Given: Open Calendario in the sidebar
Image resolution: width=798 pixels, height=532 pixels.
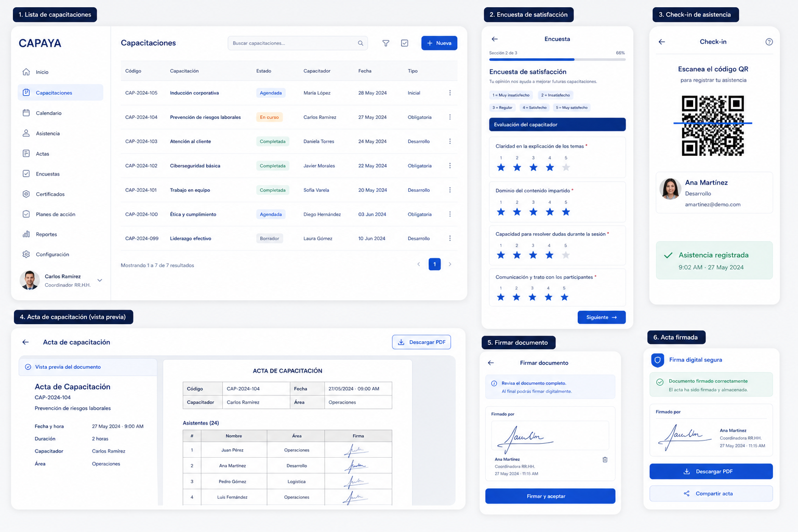Looking at the screenshot, I should pyautogui.click(x=60, y=113).
